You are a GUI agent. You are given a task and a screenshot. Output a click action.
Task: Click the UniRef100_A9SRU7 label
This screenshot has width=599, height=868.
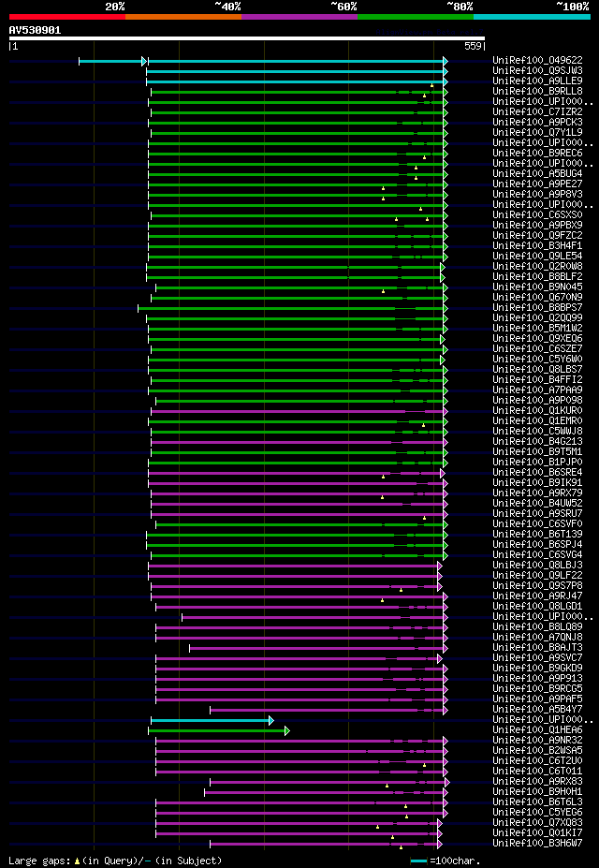pyautogui.click(x=537, y=514)
